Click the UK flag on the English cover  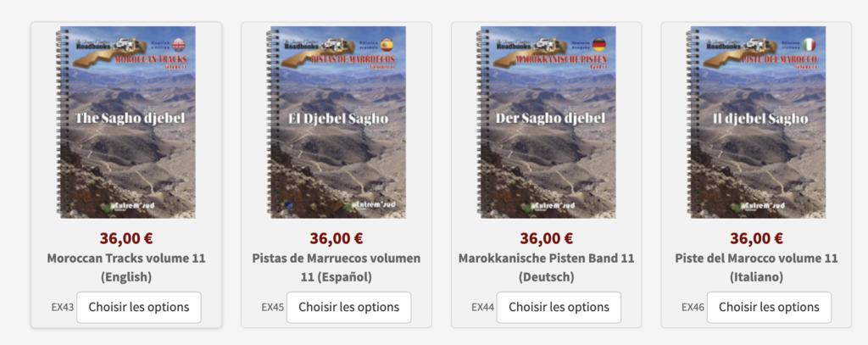pyautogui.click(x=179, y=44)
